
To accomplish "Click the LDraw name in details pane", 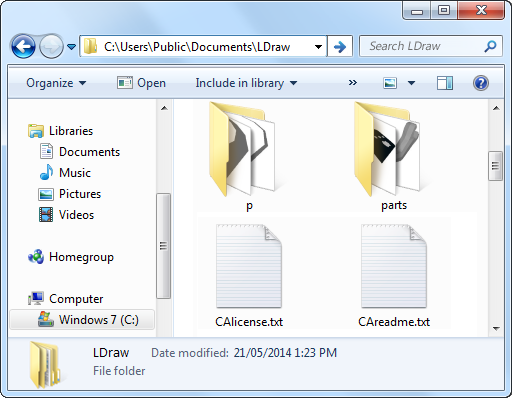I will pos(111,353).
